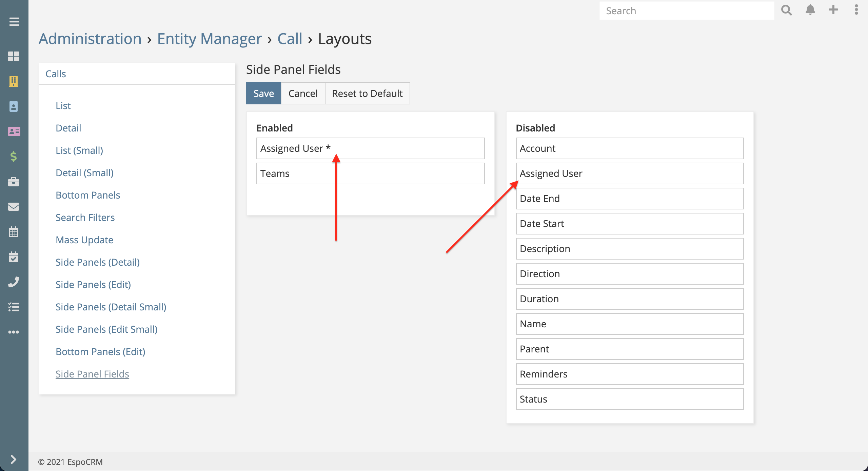Open the Calendar icon in sidebar
Image resolution: width=868 pixels, height=471 pixels.
14,231
